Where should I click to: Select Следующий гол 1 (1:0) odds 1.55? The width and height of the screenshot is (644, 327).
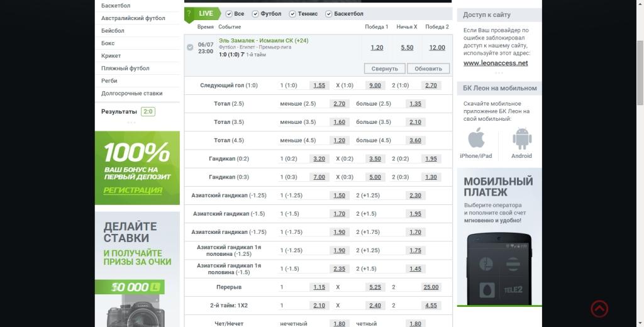[319, 86]
